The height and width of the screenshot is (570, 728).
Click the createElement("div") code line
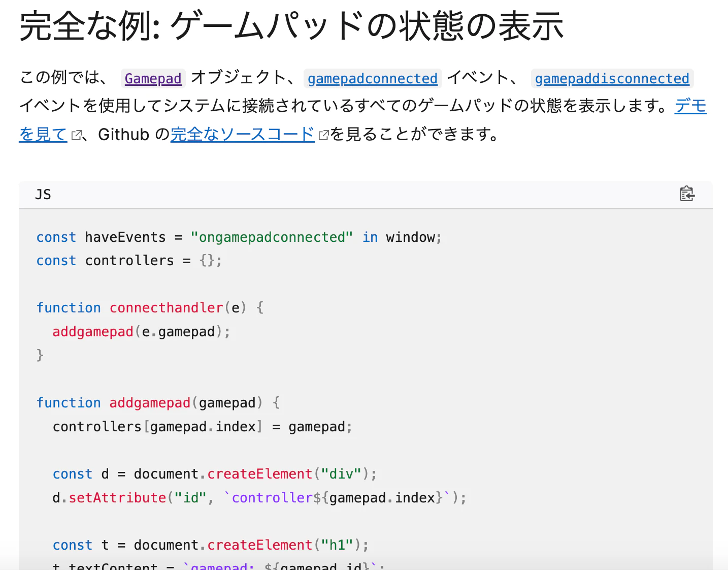[215, 474]
